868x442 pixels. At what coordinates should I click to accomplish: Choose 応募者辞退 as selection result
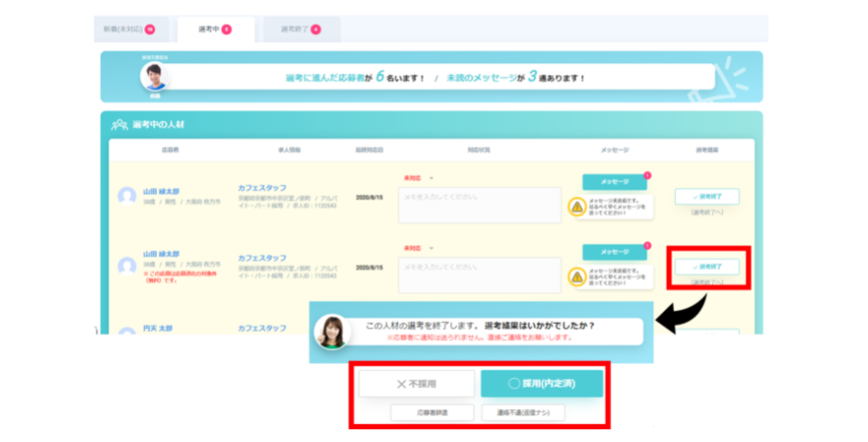[x=433, y=412]
